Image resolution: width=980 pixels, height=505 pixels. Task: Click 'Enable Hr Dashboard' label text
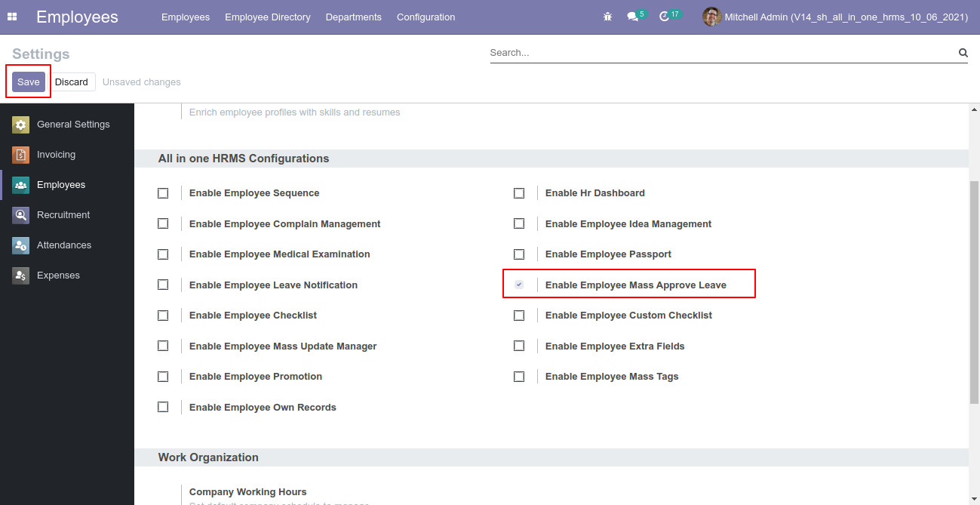click(595, 193)
